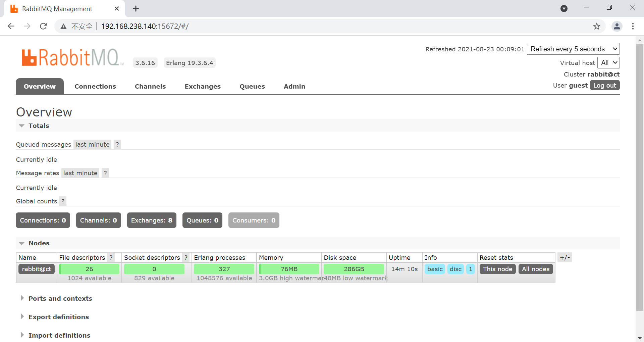This screenshot has width=644, height=342.
Task: Click the Disk space 286GB bar
Action: coord(354,269)
